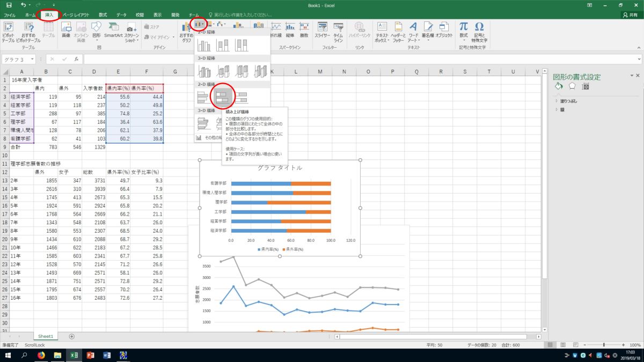This screenshot has width=644, height=362.
Task: Expand the 線 (Line) section
Action: [559, 109]
